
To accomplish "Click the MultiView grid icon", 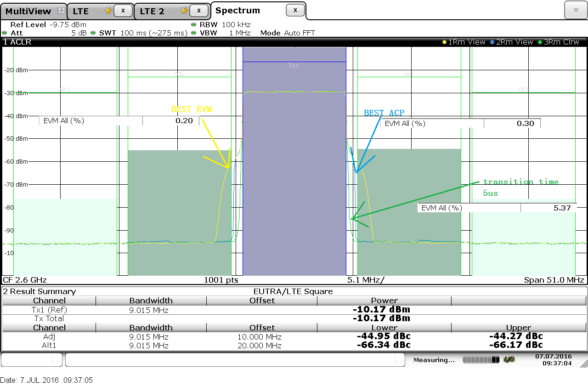I will click(x=61, y=11).
